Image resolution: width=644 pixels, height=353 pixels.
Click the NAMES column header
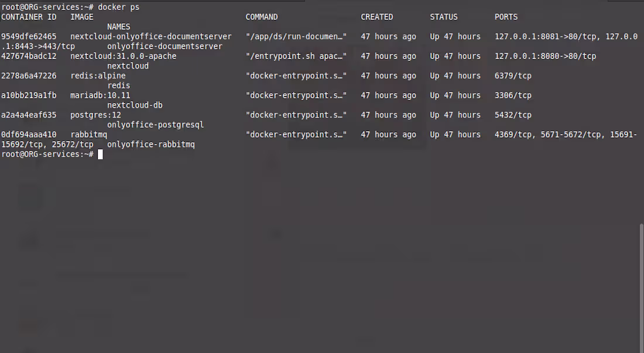(119, 26)
